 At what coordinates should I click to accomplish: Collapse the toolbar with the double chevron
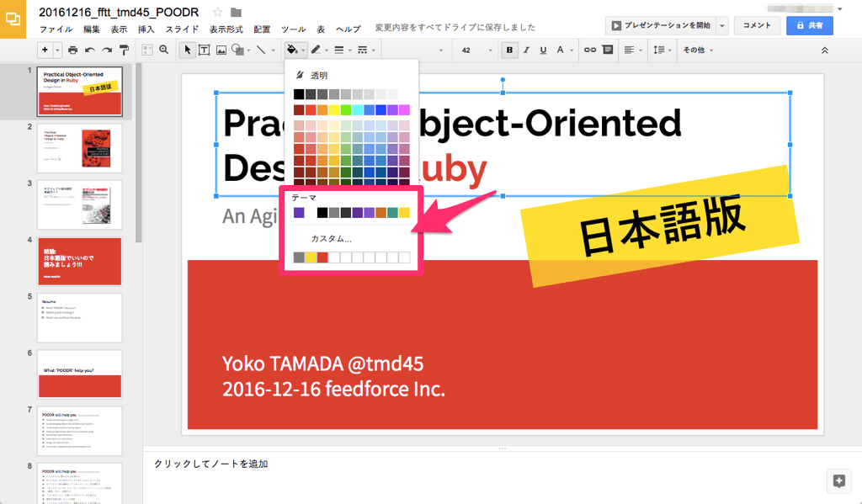click(825, 50)
